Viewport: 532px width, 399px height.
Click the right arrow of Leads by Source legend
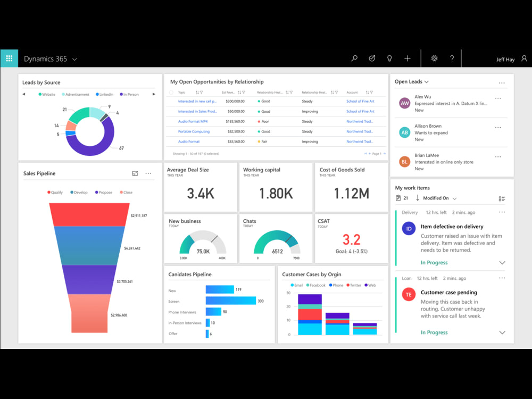tap(154, 94)
